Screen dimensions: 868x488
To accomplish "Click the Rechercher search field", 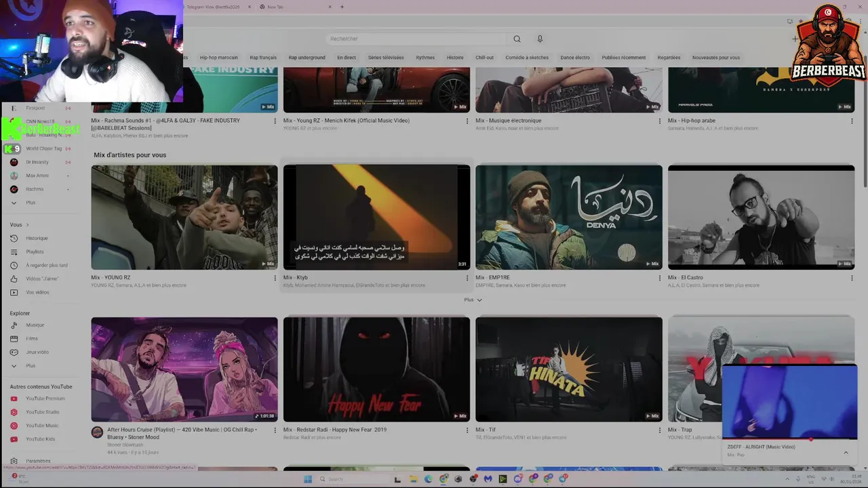I will (x=416, y=39).
